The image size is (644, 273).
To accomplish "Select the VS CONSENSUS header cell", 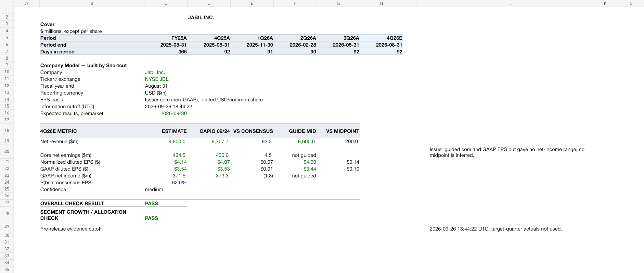I will point(253,131).
